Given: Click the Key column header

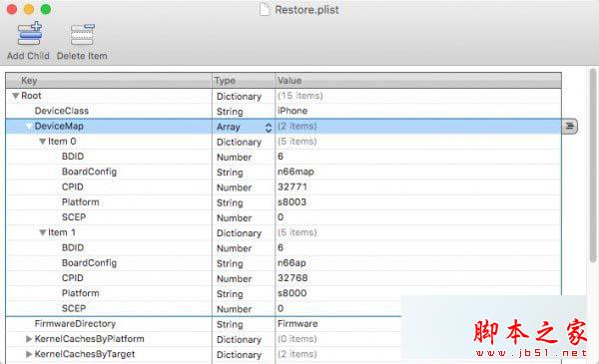Looking at the screenshot, I should tap(109, 81).
